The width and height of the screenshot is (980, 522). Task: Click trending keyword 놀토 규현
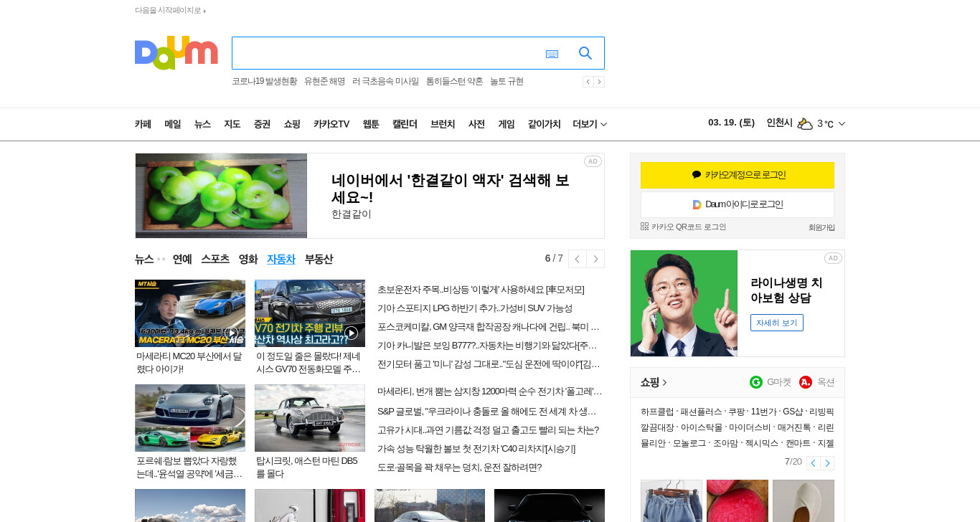pos(507,82)
